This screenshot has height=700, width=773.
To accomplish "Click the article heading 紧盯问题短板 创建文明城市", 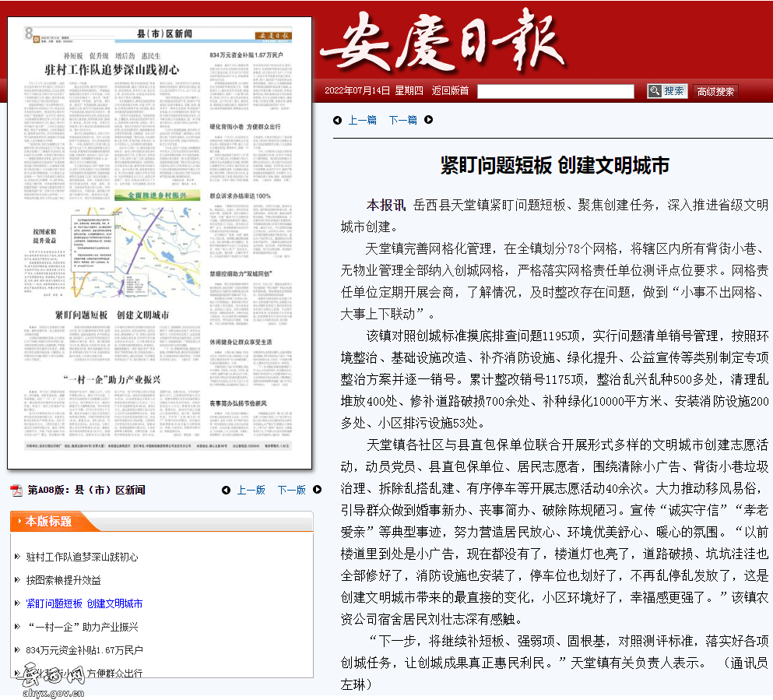I will tap(555, 166).
